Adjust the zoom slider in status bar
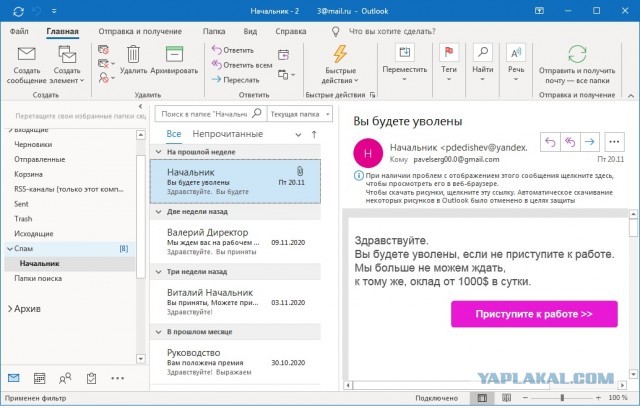This screenshot has height=408, width=640. point(562,397)
